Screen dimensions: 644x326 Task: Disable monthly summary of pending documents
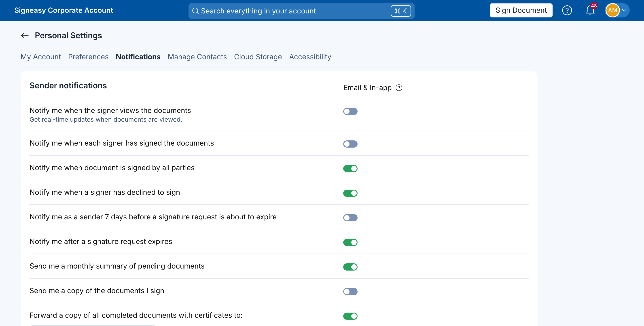(350, 267)
